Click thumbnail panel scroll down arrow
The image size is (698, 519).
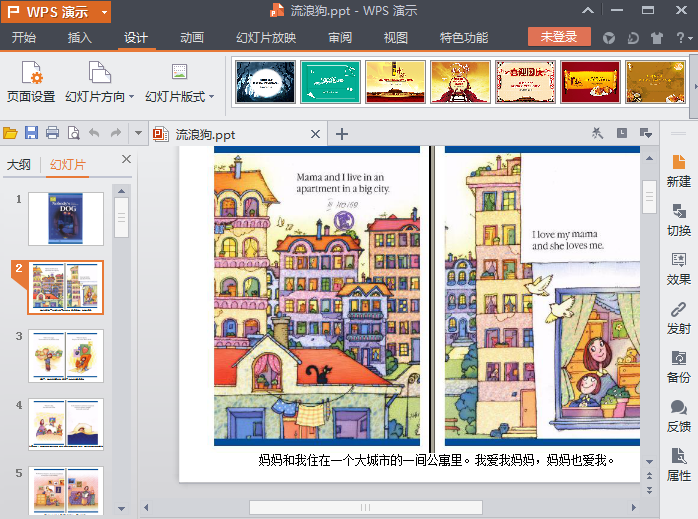[x=122, y=508]
